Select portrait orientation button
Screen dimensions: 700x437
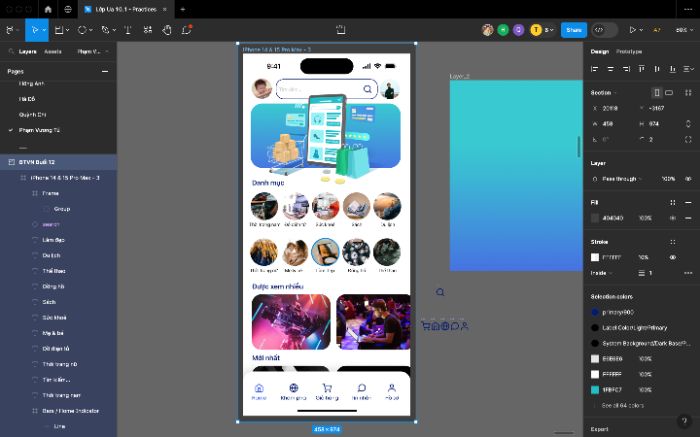pos(657,92)
